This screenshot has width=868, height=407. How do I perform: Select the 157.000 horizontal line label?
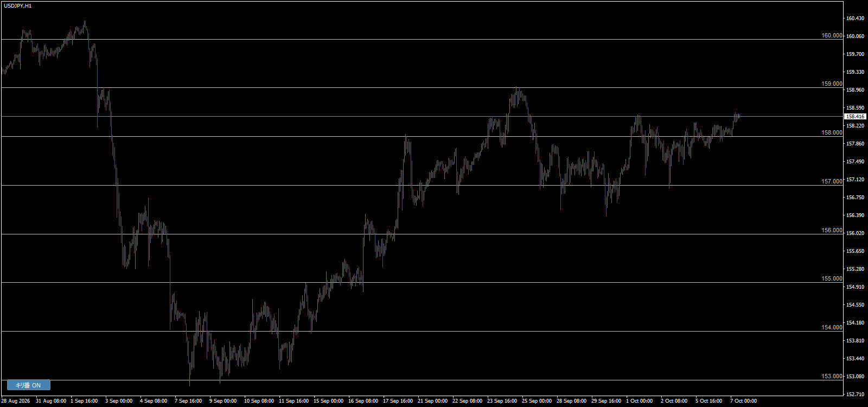pos(832,181)
